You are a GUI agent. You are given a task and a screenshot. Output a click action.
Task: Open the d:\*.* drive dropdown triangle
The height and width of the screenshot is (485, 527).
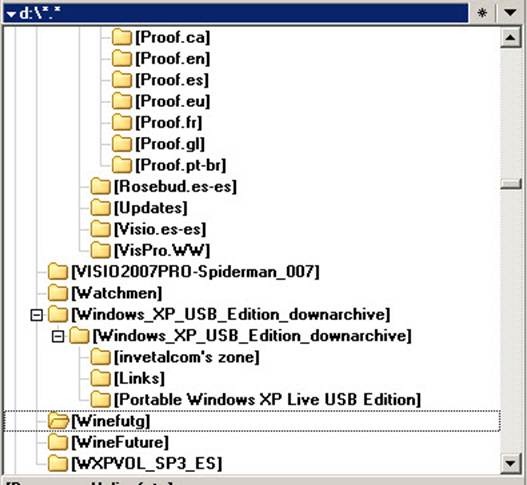(x=11, y=14)
